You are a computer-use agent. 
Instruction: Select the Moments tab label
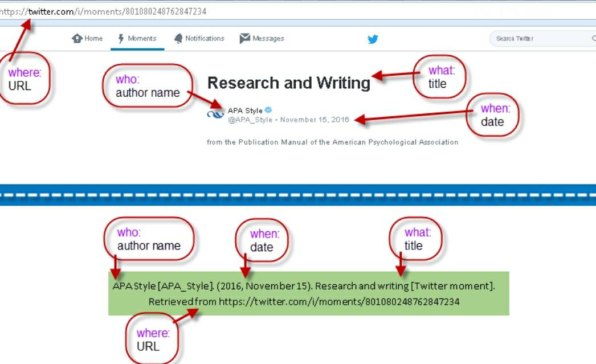point(142,38)
